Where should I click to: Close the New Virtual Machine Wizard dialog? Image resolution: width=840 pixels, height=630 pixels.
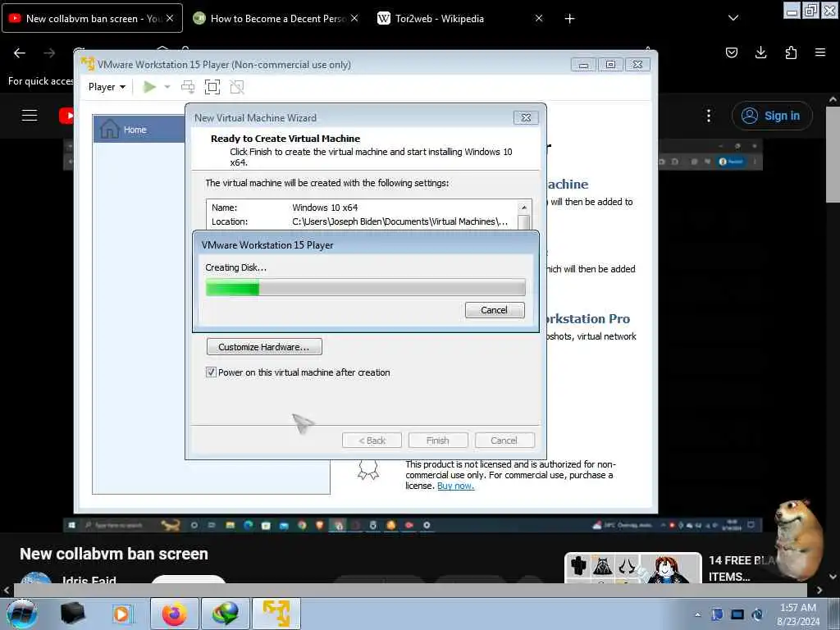click(x=526, y=117)
